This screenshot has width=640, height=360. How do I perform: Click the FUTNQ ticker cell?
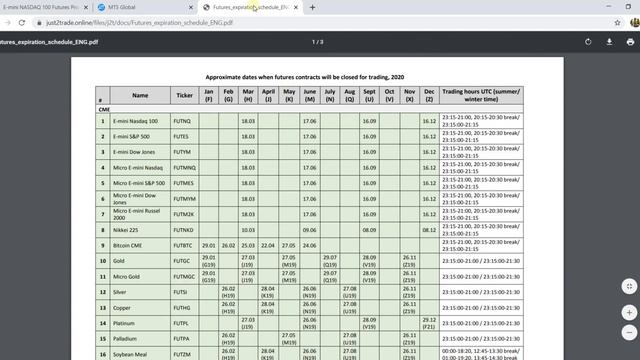click(x=184, y=121)
